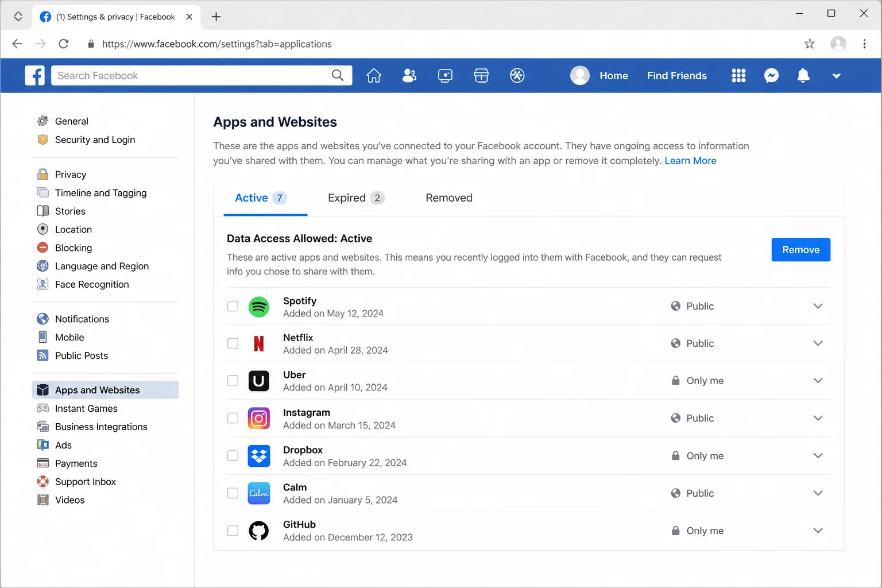This screenshot has width=882, height=588.
Task: Expand the Uber row chevron
Action: click(818, 381)
